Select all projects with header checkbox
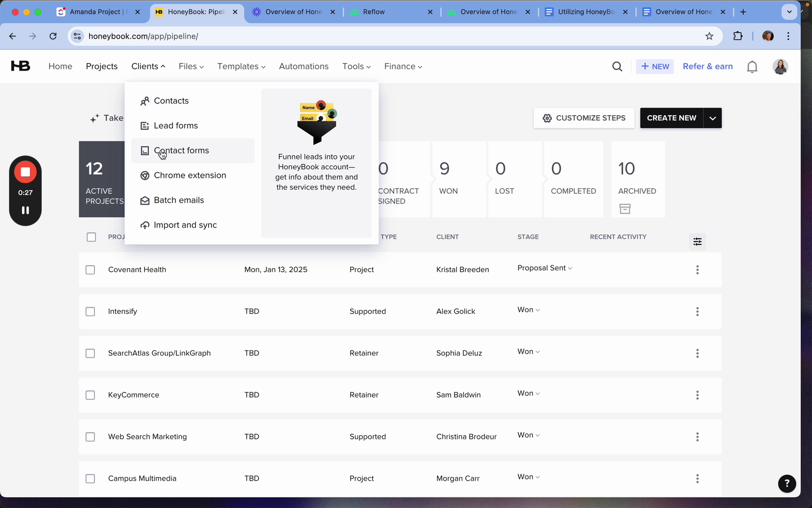Screen dimensions: 812x508 pyautogui.click(x=91, y=237)
